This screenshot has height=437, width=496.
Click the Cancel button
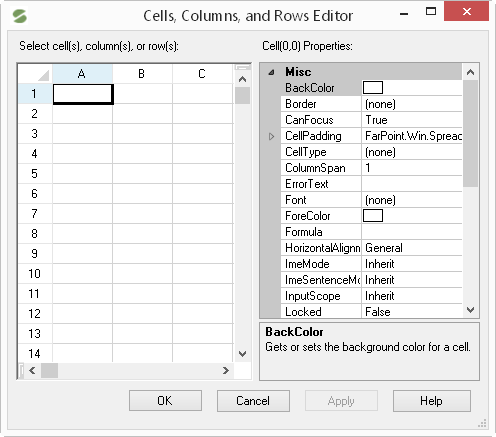[x=253, y=401]
